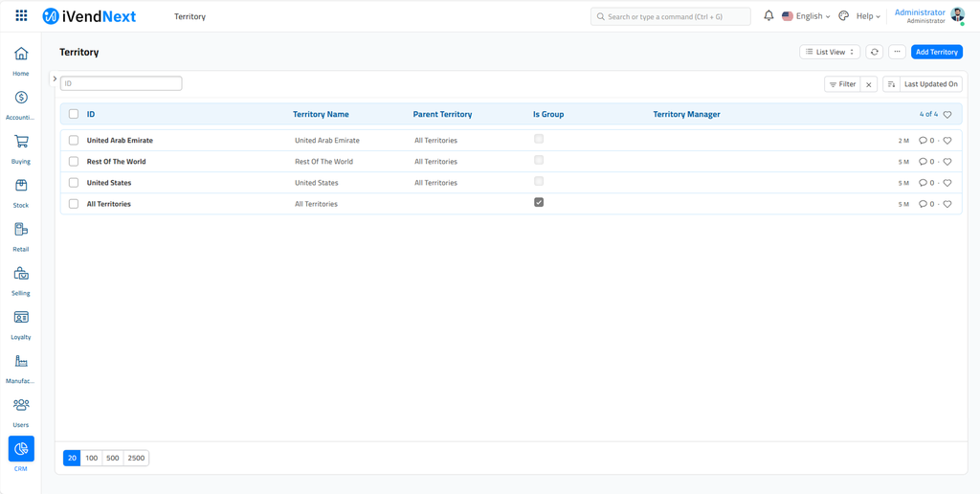This screenshot has width=980, height=494.
Task: Show 500 rows per page
Action: 113,459
